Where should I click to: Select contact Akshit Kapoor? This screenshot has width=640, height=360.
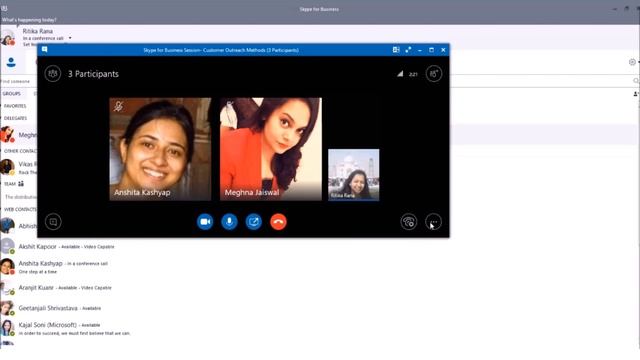[67, 247]
